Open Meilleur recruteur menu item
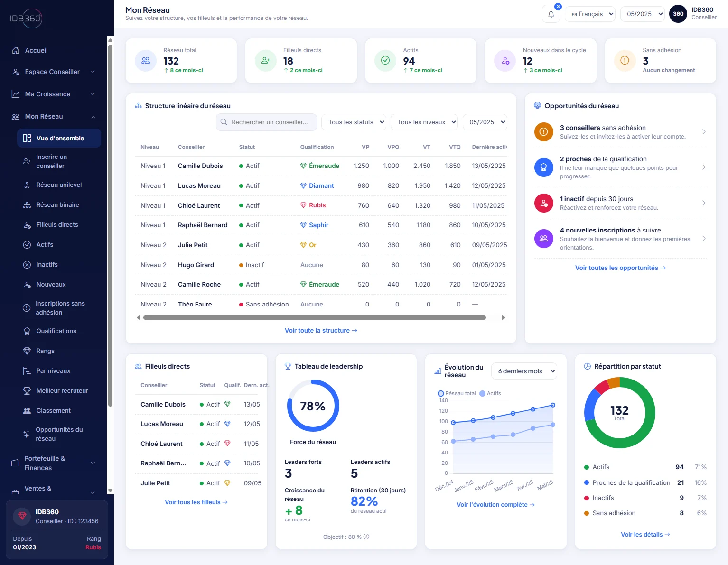 59,390
